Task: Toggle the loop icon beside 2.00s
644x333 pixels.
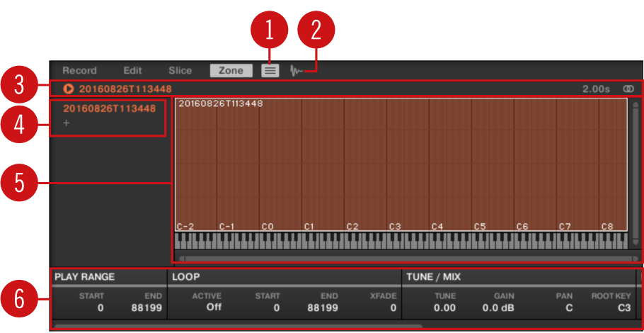Action: click(628, 89)
